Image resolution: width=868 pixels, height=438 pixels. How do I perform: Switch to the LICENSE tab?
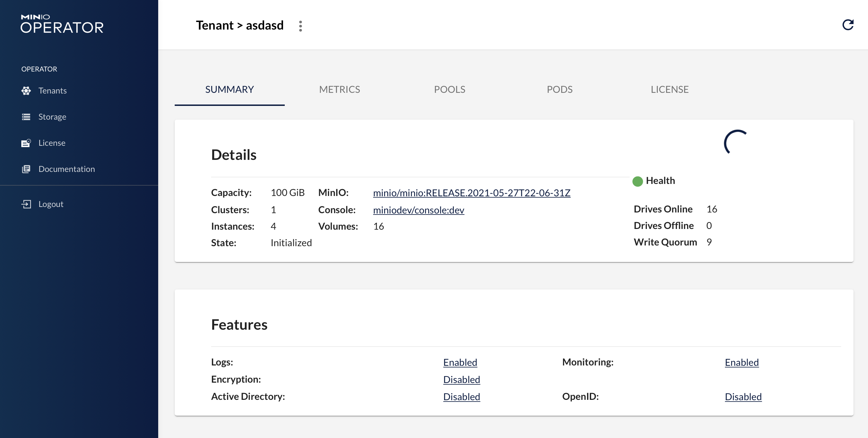670,89
